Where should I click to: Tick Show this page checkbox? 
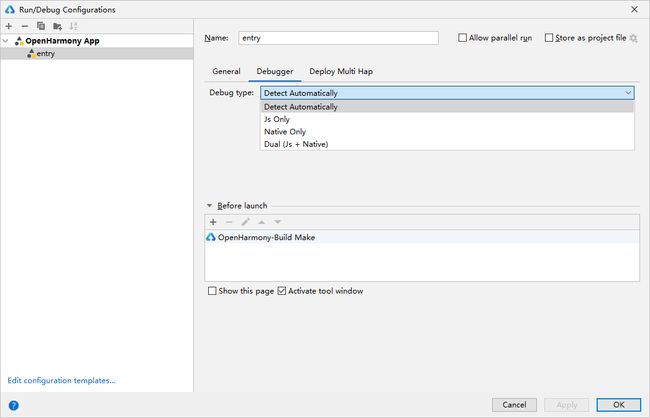212,291
